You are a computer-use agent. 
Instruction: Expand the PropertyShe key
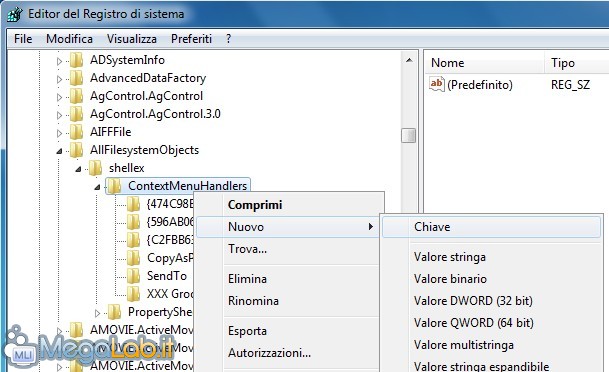click(x=97, y=313)
